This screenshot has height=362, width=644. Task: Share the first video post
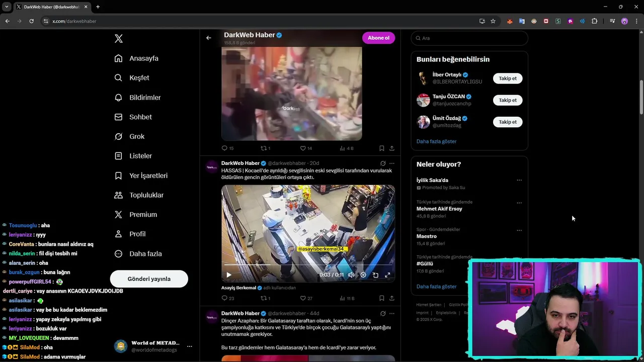[x=392, y=148]
